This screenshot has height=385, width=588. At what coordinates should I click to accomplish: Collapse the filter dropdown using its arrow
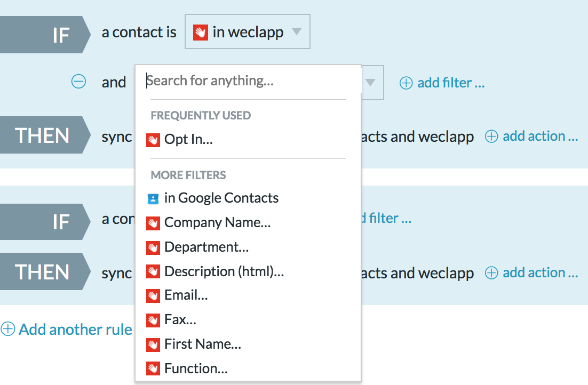(x=370, y=82)
